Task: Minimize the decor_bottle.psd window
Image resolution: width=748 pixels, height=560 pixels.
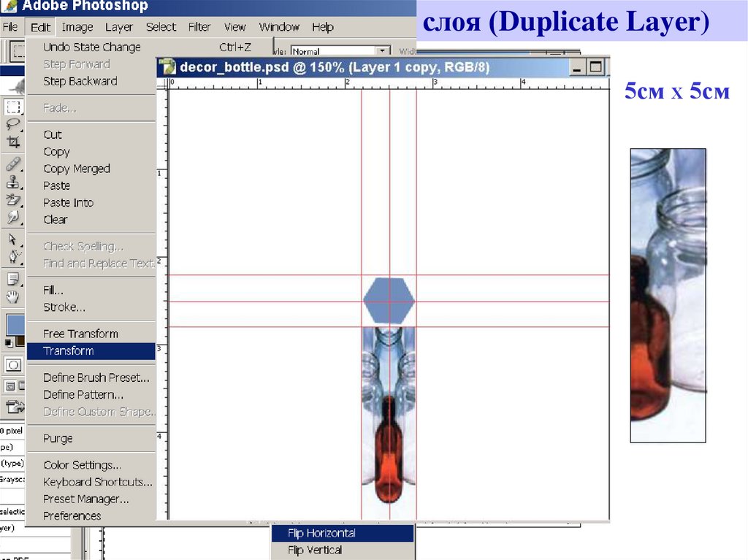Action: (577, 67)
